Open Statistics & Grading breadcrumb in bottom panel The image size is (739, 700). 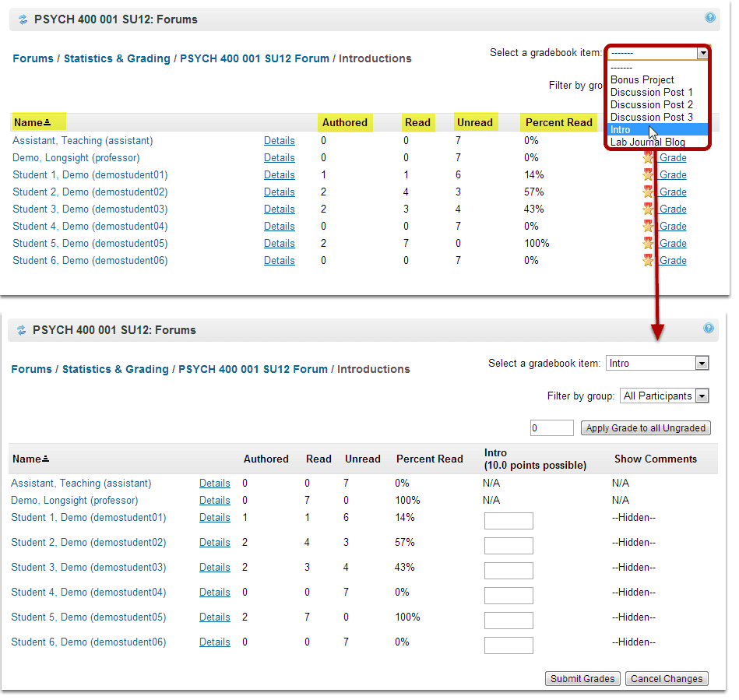pos(115,369)
